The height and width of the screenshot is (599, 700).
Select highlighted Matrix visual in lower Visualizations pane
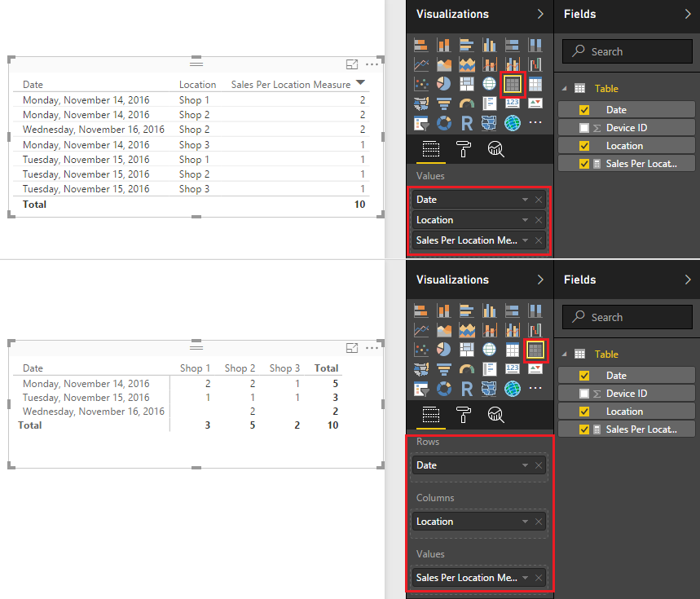(535, 350)
